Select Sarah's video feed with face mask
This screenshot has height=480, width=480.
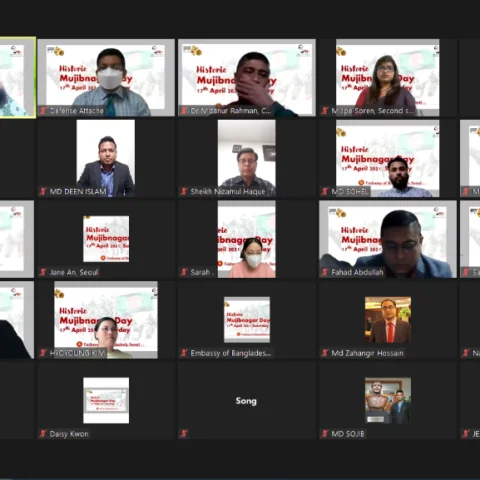247,239
